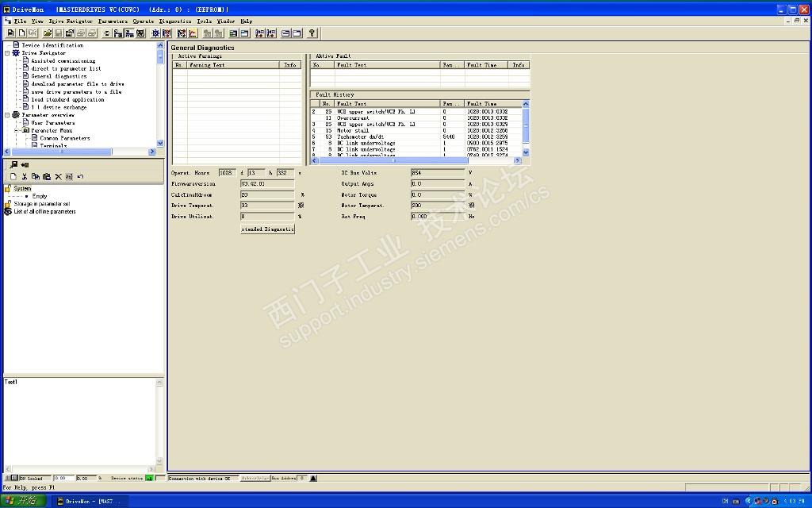
Task: Click the green device status indicator
Action: pyautogui.click(x=149, y=478)
